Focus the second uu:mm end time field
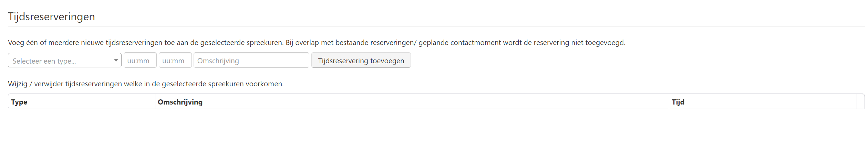This screenshot has height=142, width=868. [x=175, y=61]
